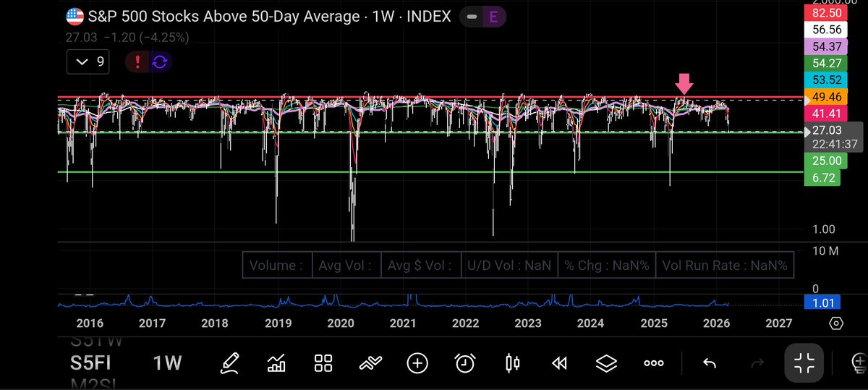868x390 pixels.
Task: Open chart settings hexagon icon on the time axis
Action: point(836,323)
